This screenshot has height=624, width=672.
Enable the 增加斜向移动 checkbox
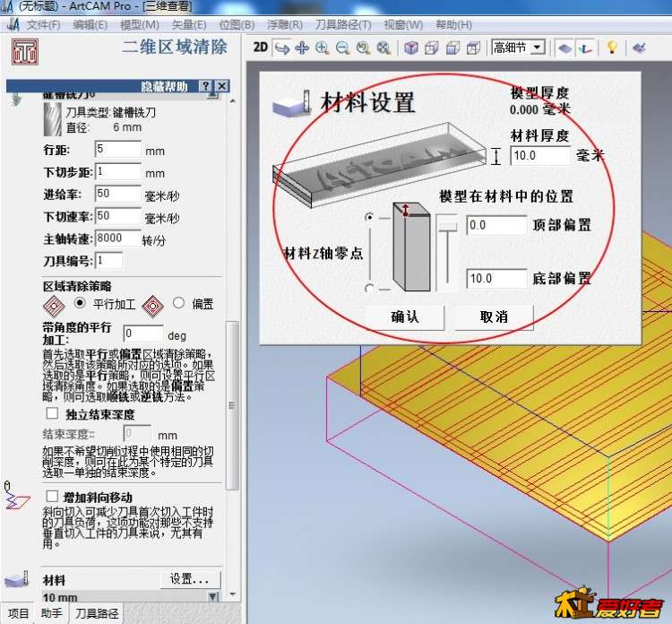52,496
